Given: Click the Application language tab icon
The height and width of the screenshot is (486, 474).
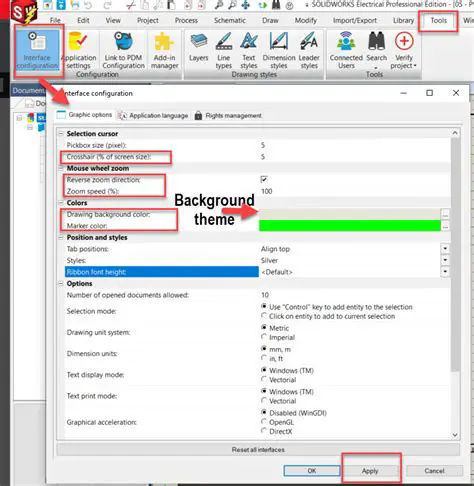Looking at the screenshot, I should (x=122, y=115).
